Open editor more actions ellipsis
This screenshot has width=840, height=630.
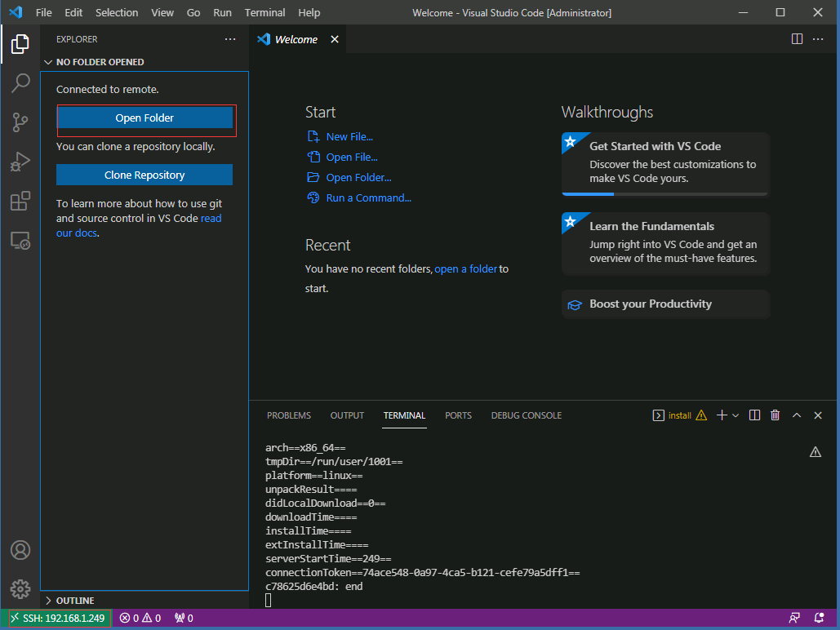pyautogui.click(x=817, y=39)
